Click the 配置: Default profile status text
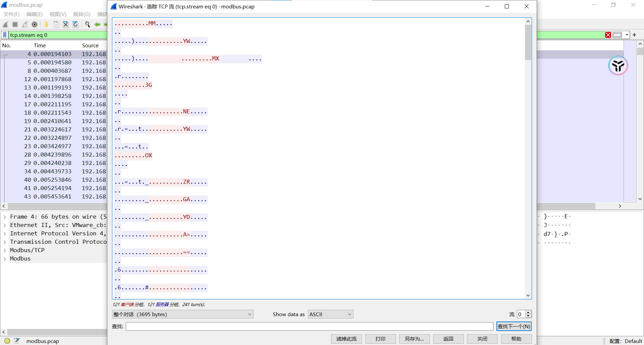 tap(626, 341)
